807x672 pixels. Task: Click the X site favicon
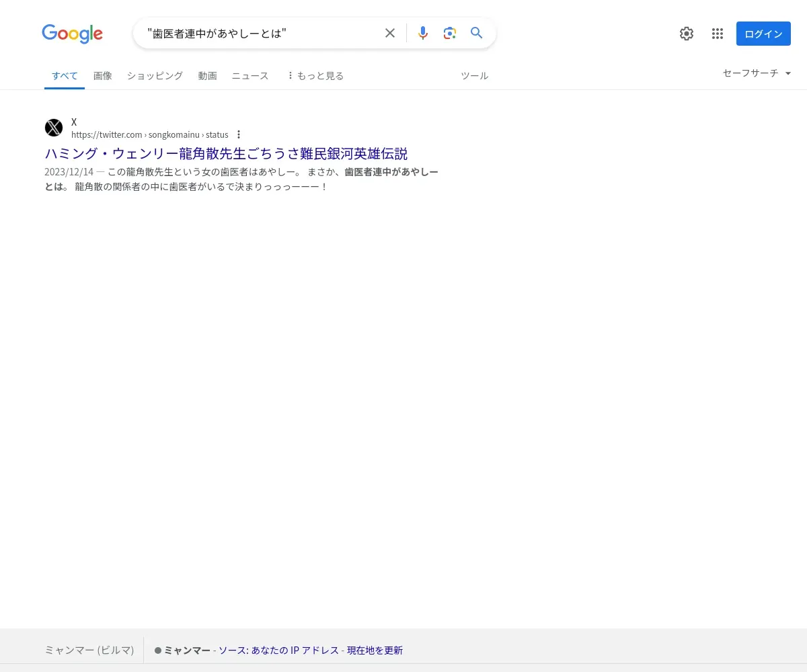54,128
